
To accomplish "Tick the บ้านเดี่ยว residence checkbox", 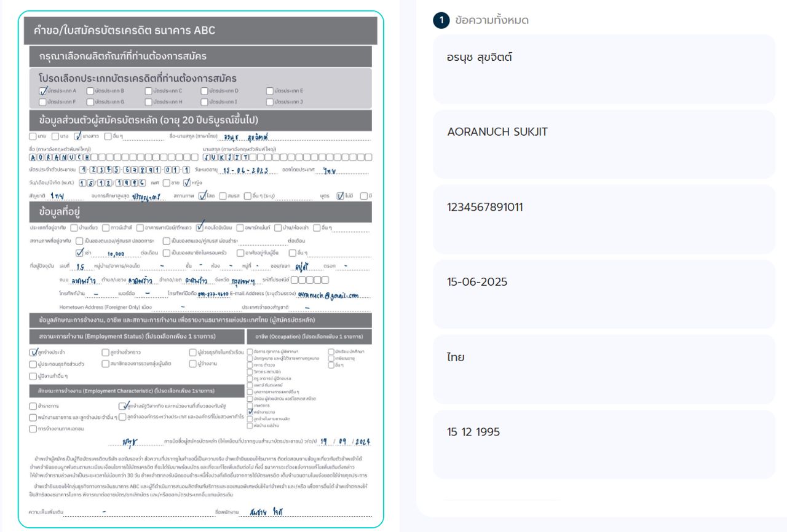I will [74, 227].
